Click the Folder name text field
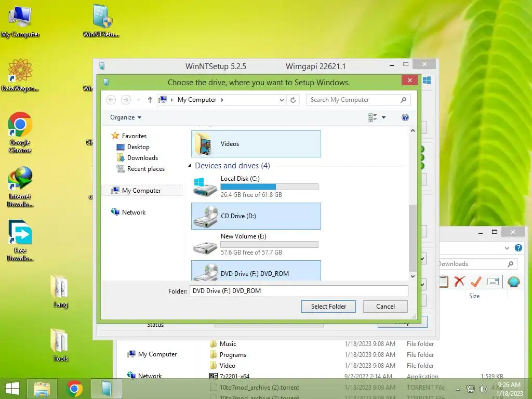Screen dimensions: 532x399 [299, 291]
